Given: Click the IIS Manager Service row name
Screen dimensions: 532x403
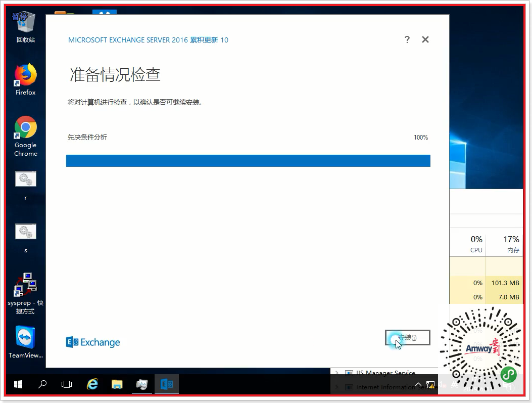Looking at the screenshot, I should click(385, 373).
